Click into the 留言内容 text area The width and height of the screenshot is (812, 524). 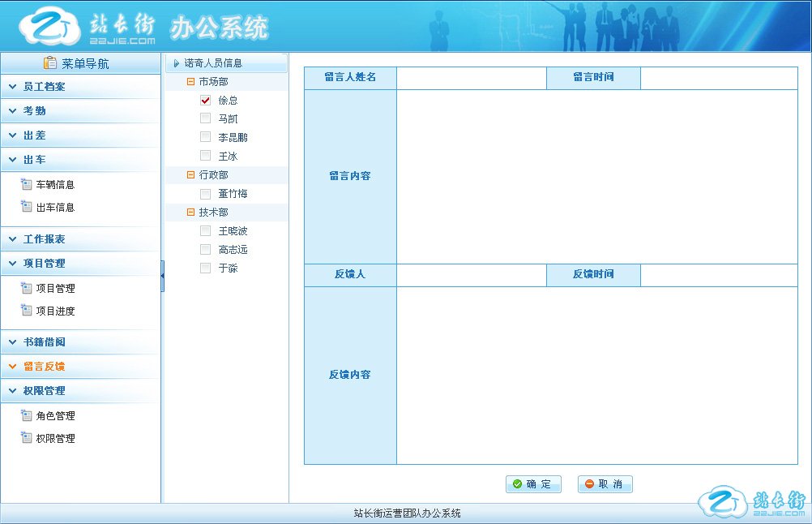click(x=596, y=176)
